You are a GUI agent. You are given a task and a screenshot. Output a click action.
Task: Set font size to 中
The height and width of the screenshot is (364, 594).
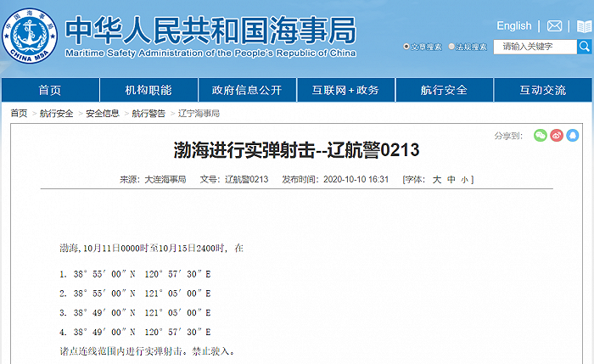tap(451, 179)
